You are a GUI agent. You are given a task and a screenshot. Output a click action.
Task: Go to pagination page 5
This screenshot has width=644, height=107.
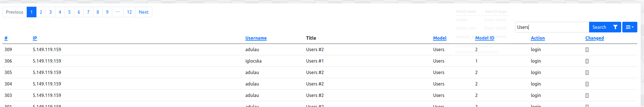tap(69, 12)
